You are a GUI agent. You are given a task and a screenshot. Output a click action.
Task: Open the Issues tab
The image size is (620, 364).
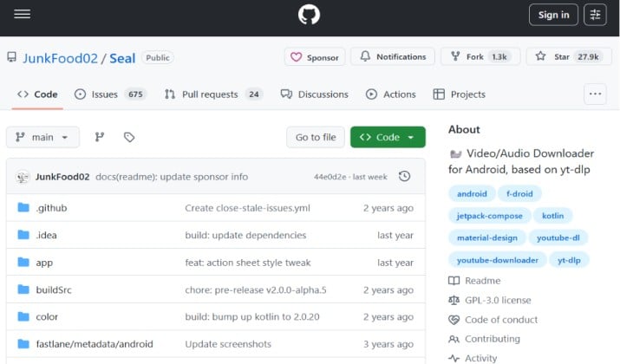pyautogui.click(x=110, y=94)
